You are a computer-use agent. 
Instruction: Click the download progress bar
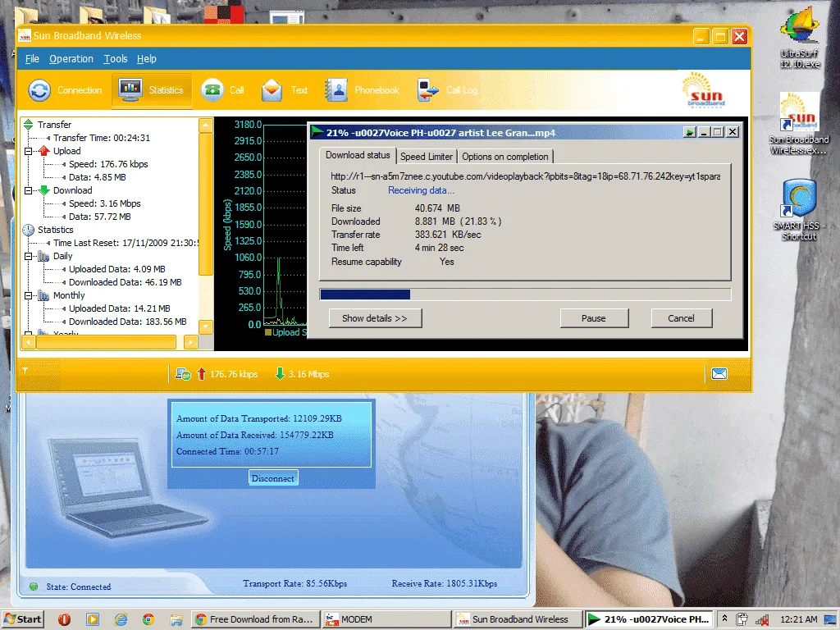pos(525,294)
